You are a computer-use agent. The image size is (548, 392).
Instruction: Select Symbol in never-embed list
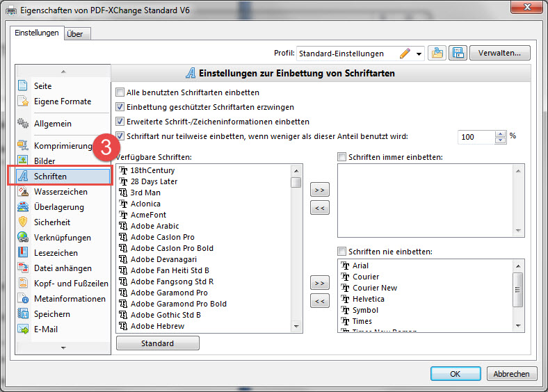[365, 310]
